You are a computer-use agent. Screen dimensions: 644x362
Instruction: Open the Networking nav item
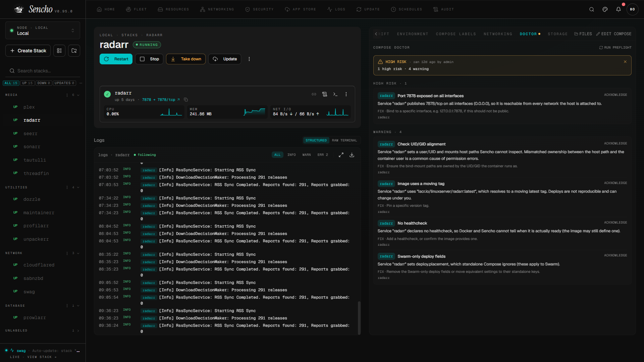point(217,9)
